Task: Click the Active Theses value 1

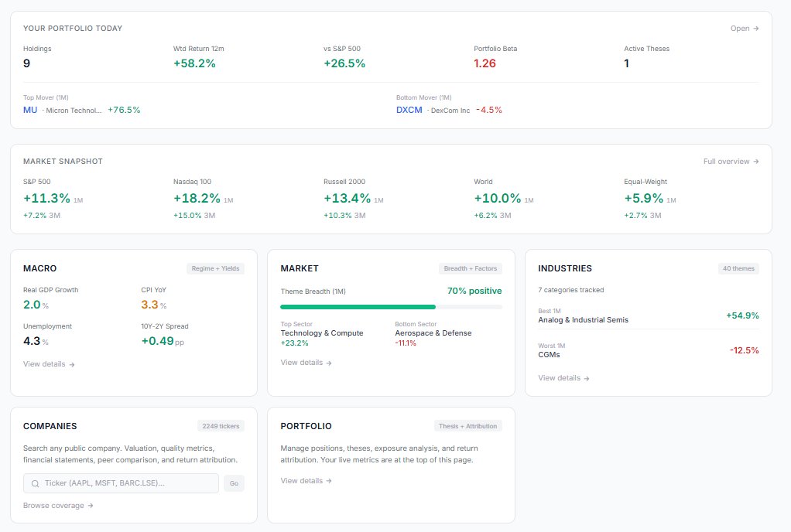Action: point(627,63)
